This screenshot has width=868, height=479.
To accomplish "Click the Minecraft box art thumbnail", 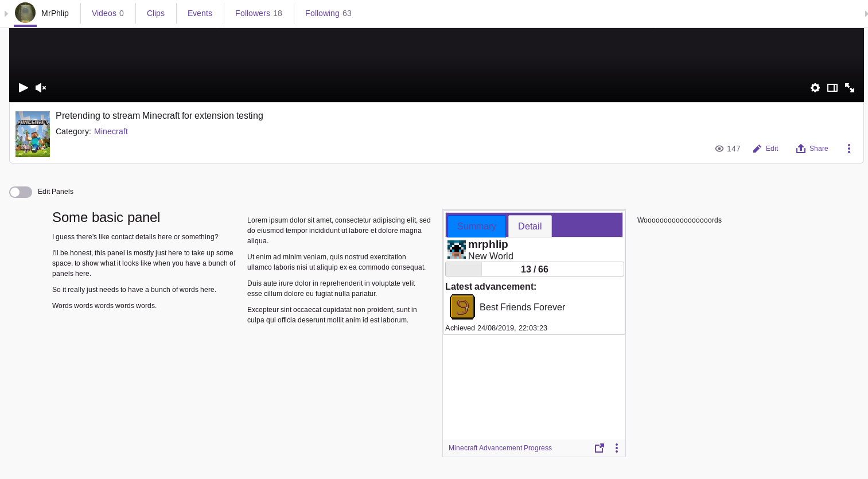I will point(33,134).
